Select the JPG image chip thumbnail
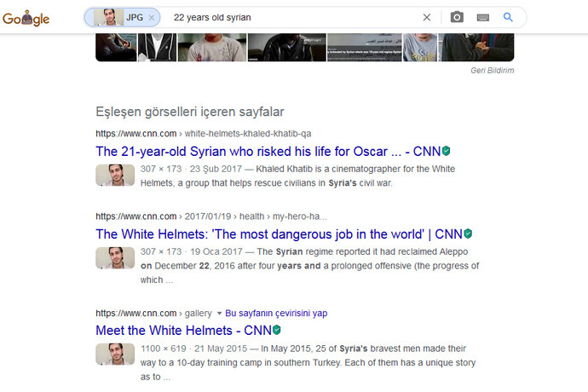This screenshot has width=588, height=392. click(108, 17)
